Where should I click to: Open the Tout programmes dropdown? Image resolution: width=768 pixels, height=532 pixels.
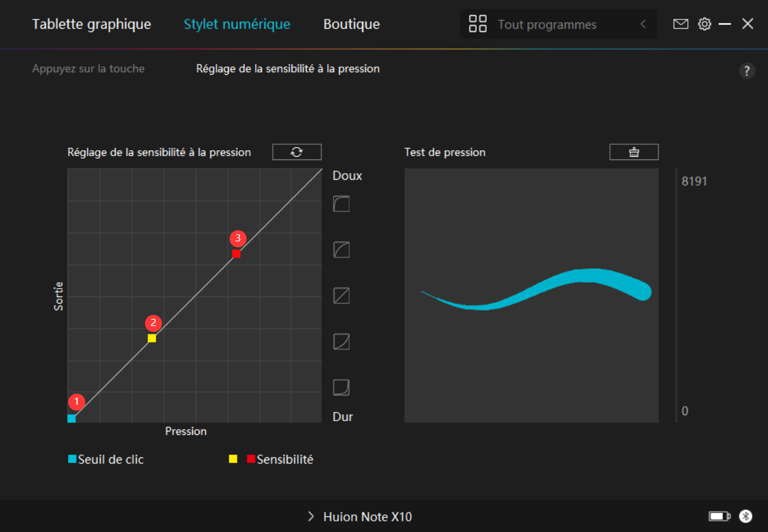[x=547, y=25]
